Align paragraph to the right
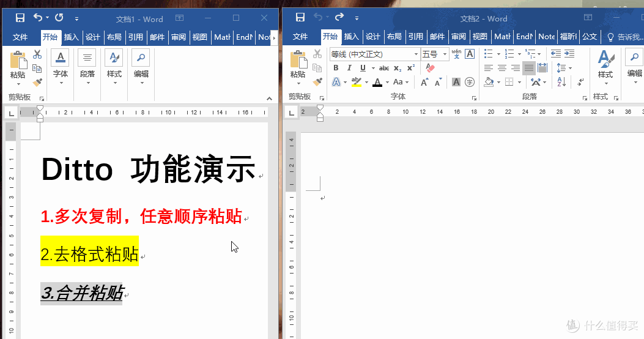644x339 pixels. click(516, 68)
